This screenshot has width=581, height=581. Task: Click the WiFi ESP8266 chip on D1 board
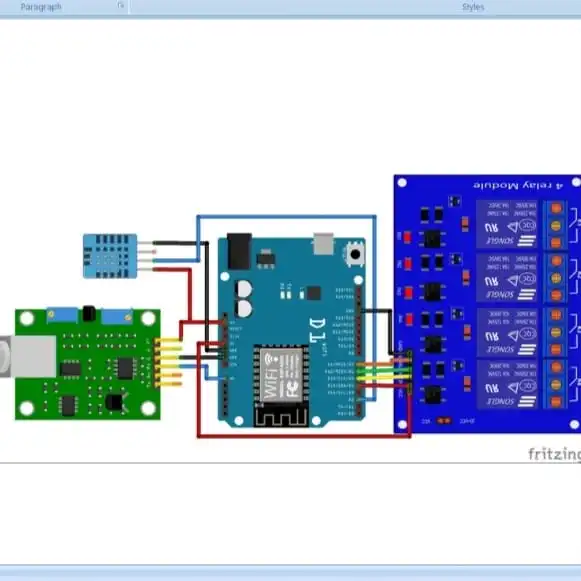click(x=281, y=375)
